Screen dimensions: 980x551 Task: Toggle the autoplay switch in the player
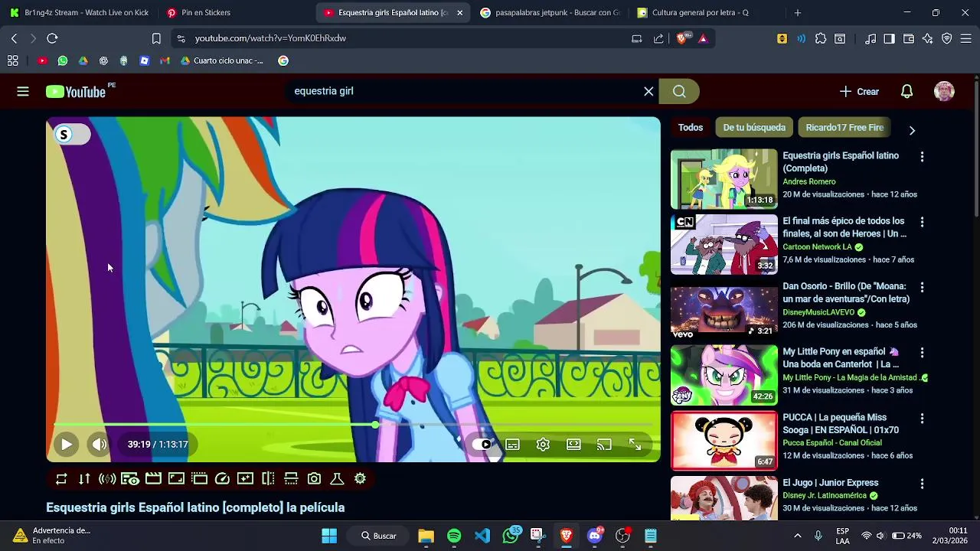pyautogui.click(x=482, y=444)
